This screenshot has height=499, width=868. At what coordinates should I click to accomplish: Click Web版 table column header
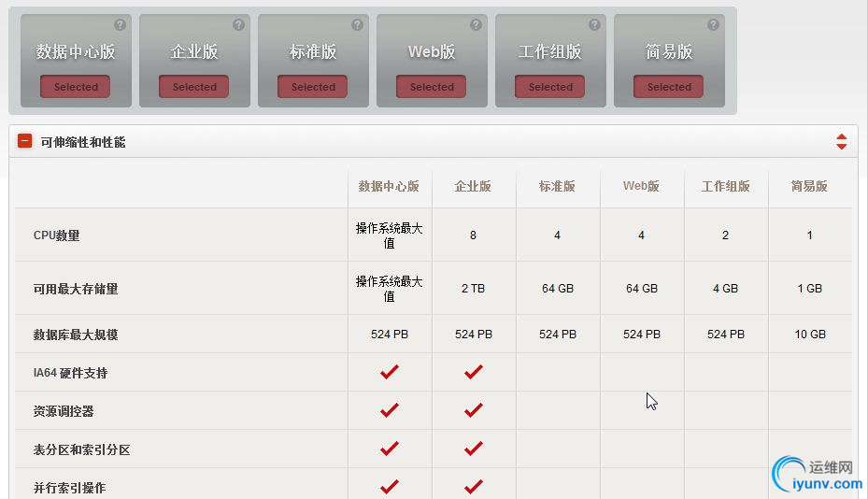641,187
